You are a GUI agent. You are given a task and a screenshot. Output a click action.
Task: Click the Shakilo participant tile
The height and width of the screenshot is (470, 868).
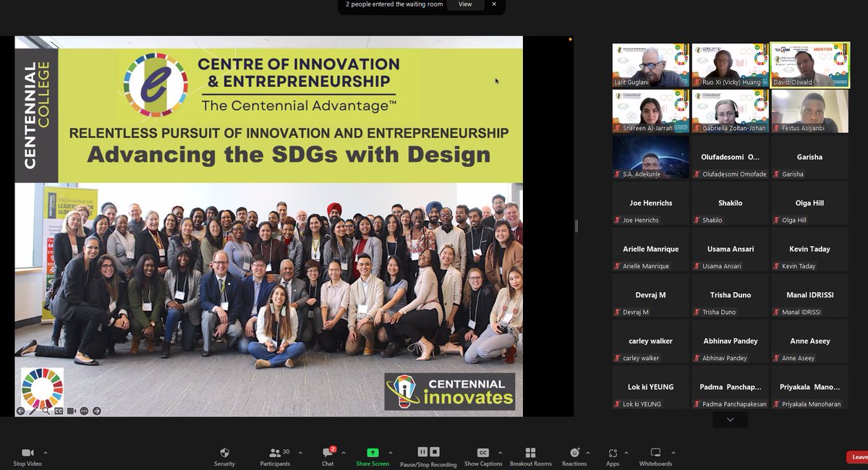pyautogui.click(x=730, y=203)
